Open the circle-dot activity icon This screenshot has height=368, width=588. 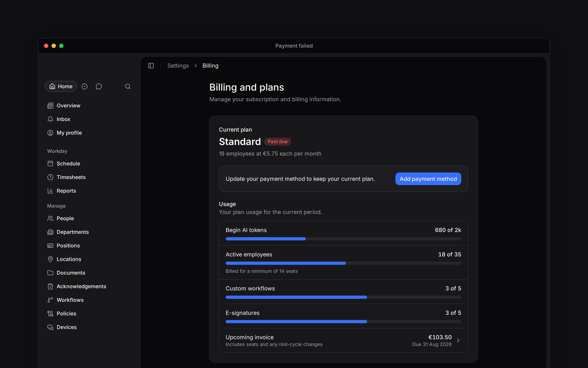84,86
